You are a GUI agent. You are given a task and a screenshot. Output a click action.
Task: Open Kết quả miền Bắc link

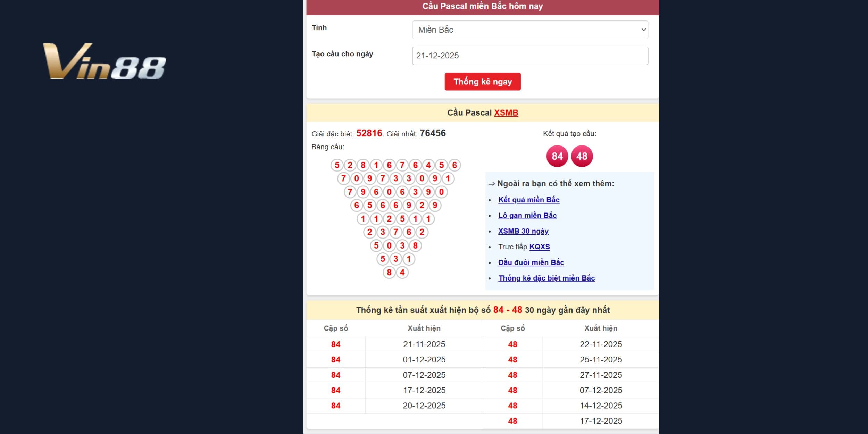[528, 200]
